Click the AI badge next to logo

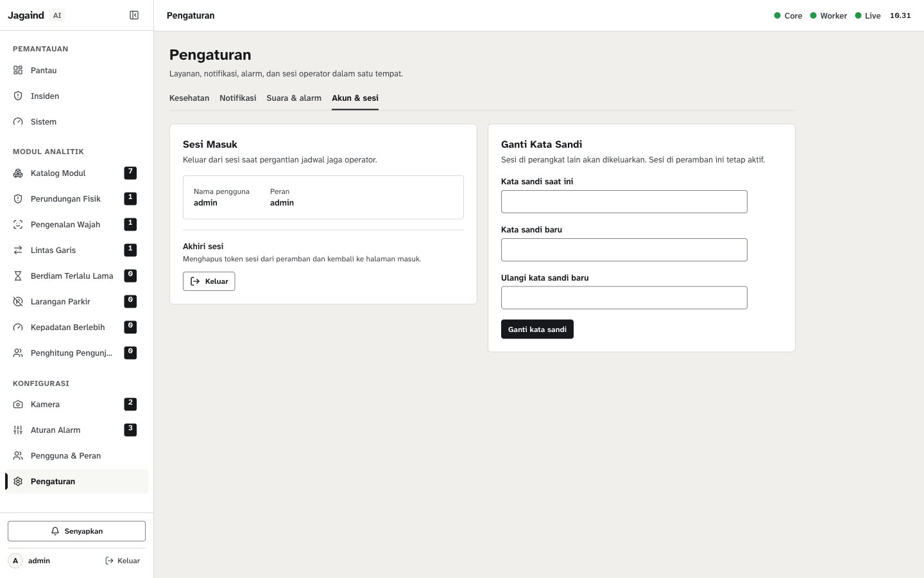coord(57,15)
